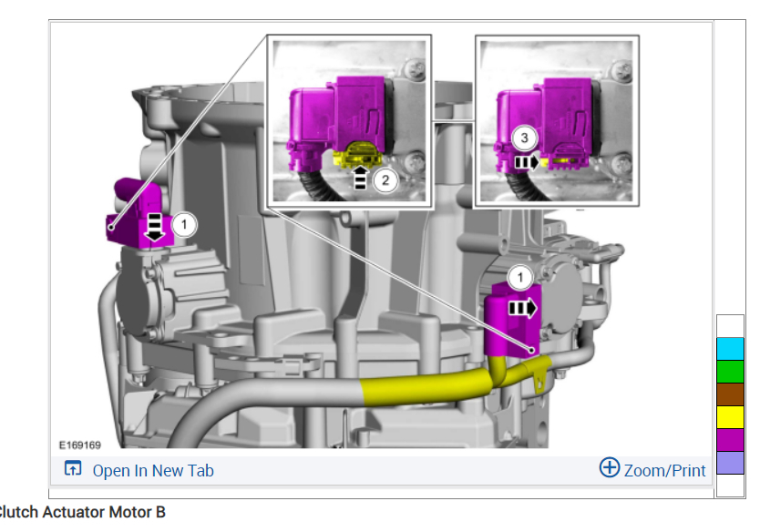Click the Zoom/Print plus icon
The height and width of the screenshot is (532, 760).
(610, 467)
